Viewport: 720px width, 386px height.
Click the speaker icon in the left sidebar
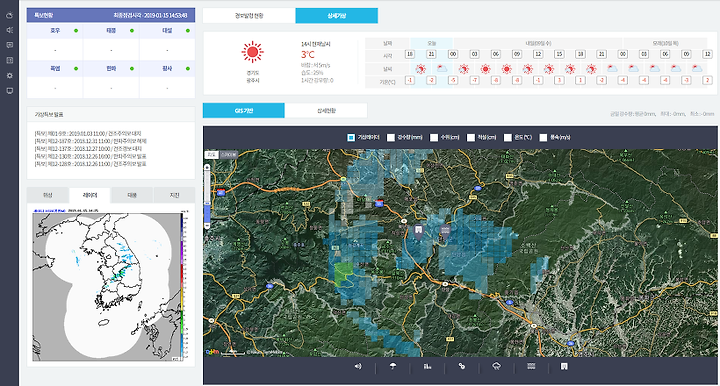click(9, 30)
